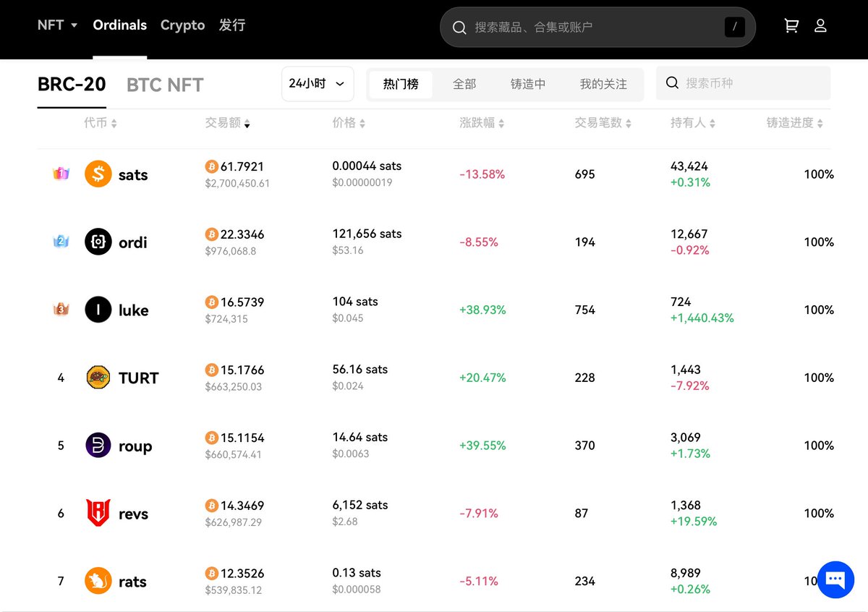Click the roup token purple icon

coord(98,446)
